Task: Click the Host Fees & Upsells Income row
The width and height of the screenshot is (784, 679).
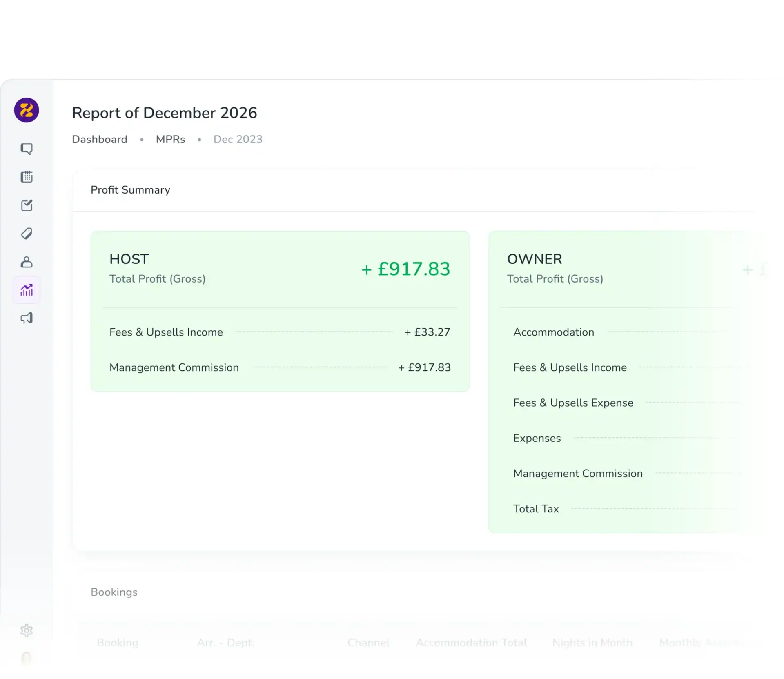Action: coord(280,332)
